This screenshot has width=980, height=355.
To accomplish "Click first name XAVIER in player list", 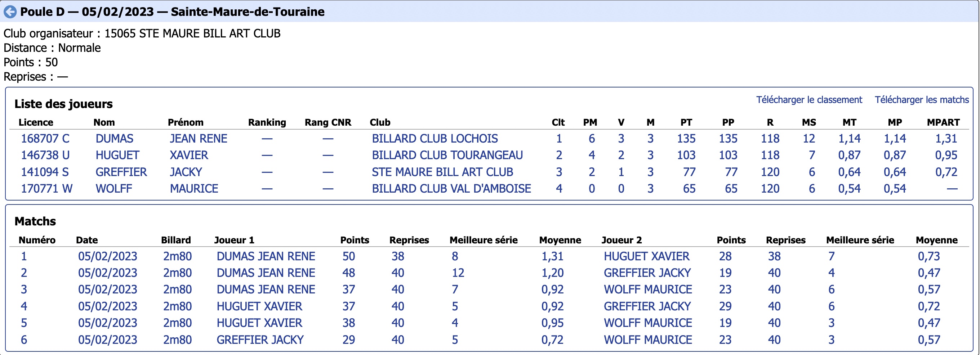I will tap(189, 155).
